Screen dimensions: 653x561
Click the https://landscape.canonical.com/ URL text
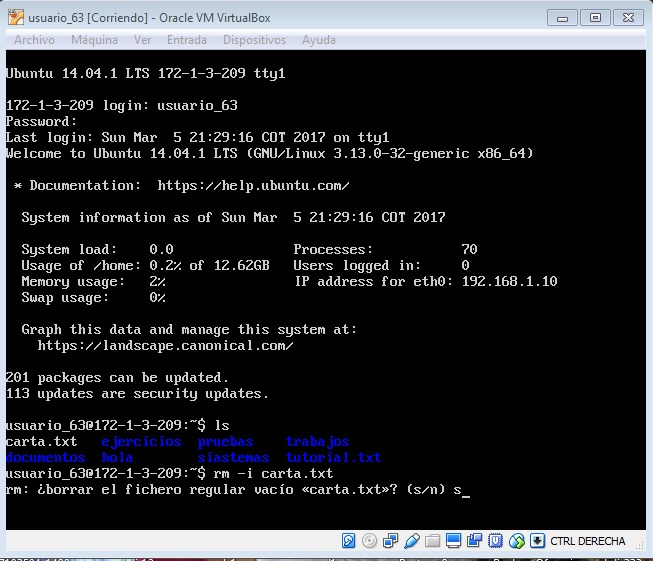[x=165, y=346]
